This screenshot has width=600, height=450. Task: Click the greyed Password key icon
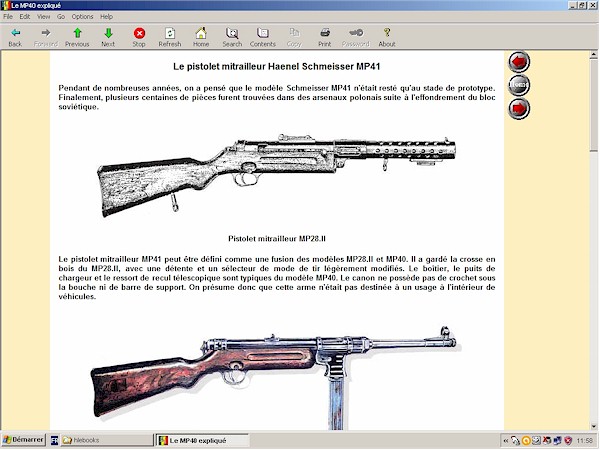(x=356, y=37)
